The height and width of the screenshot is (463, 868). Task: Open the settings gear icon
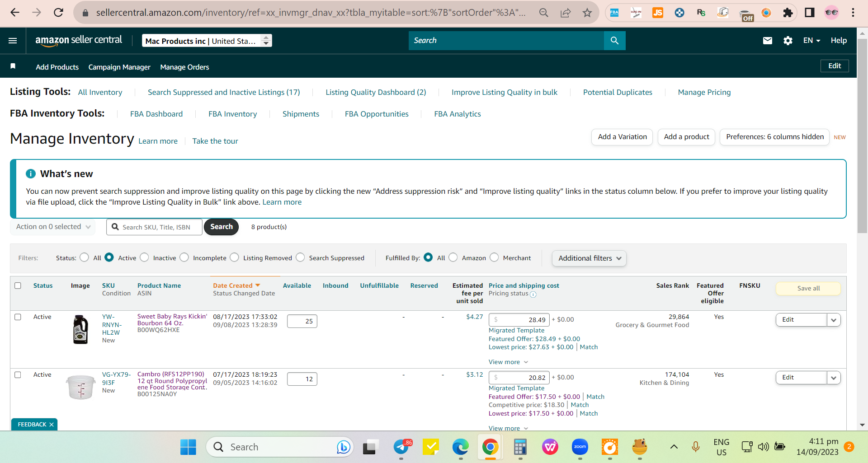pyautogui.click(x=788, y=41)
